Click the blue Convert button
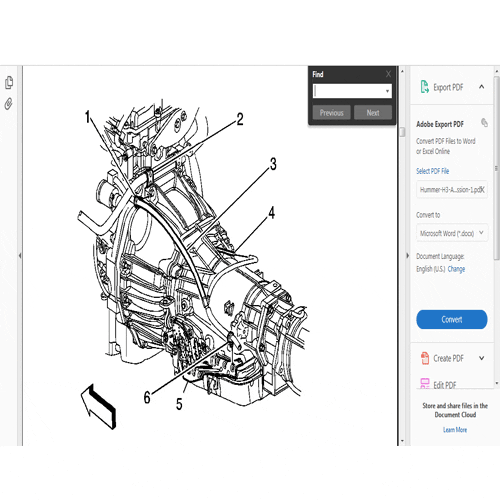 [x=452, y=319]
